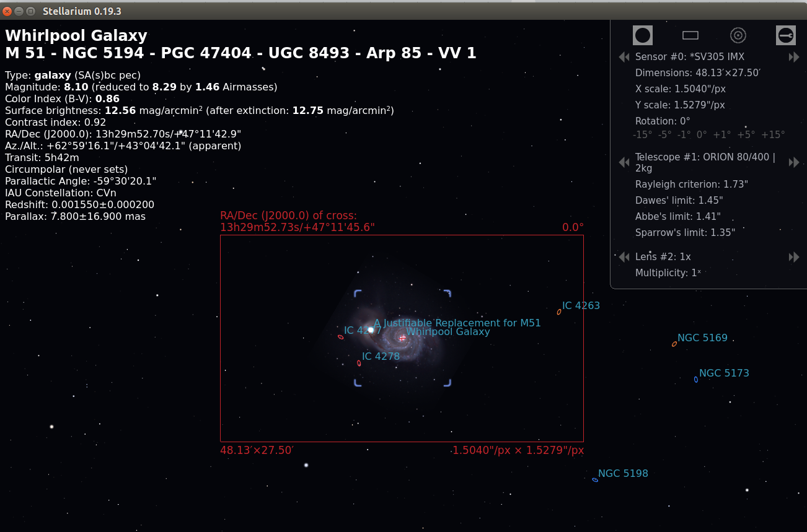This screenshot has width=807, height=532.
Task: Click the 'Lens #2: 1x' text
Action: [663, 257]
